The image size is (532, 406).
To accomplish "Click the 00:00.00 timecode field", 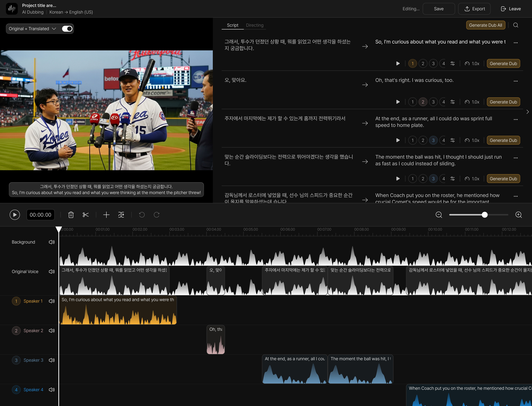I will [x=40, y=215].
